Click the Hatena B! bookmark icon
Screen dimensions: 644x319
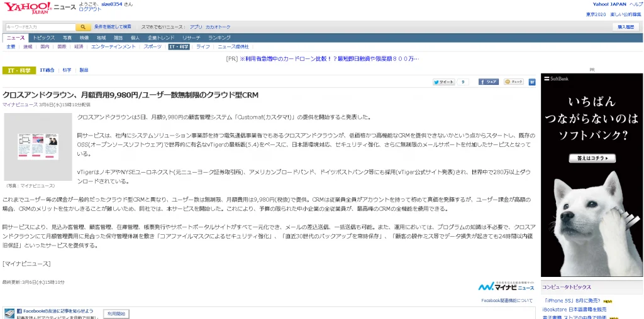532,82
